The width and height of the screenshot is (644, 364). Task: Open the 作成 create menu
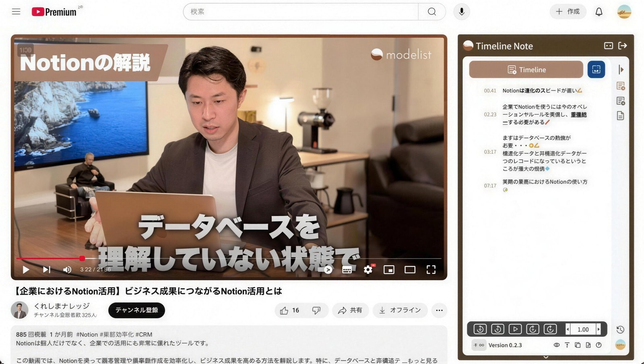(568, 12)
